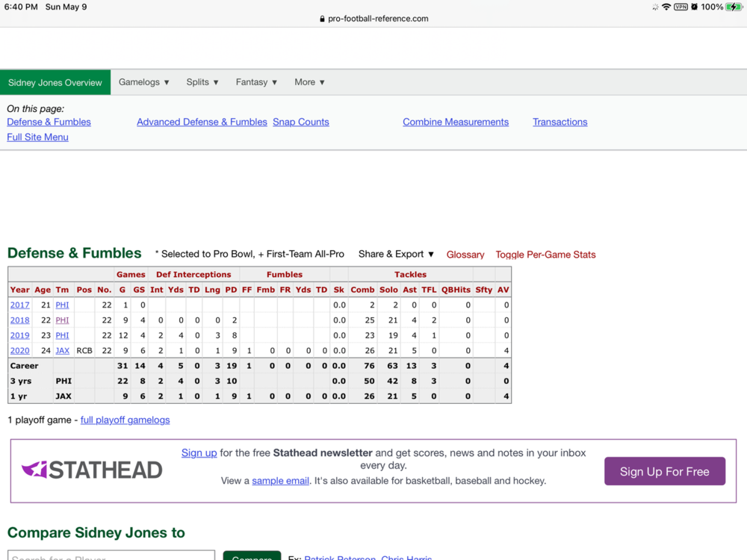The width and height of the screenshot is (747, 560).
Task: Tap the Stathead logo
Action: coord(92,470)
